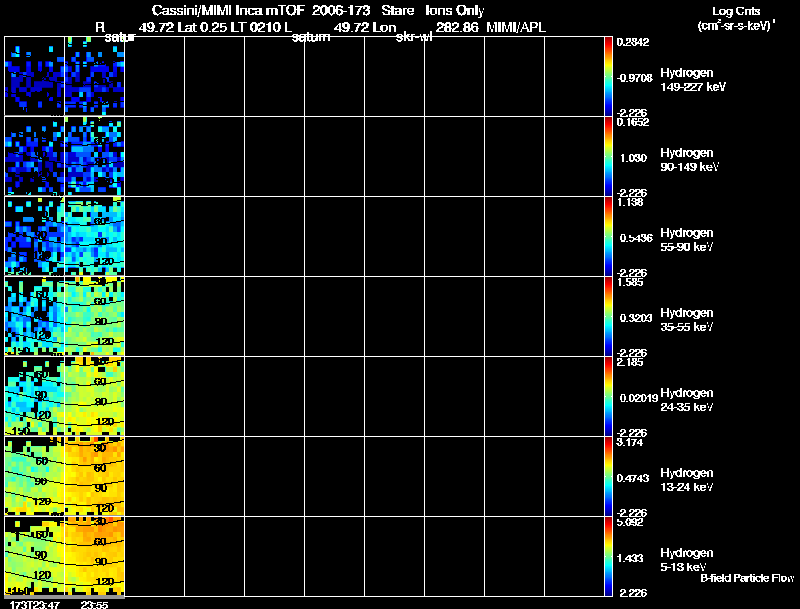
Task: Click the 'B-field Particle Flow' label
Action: click(747, 578)
